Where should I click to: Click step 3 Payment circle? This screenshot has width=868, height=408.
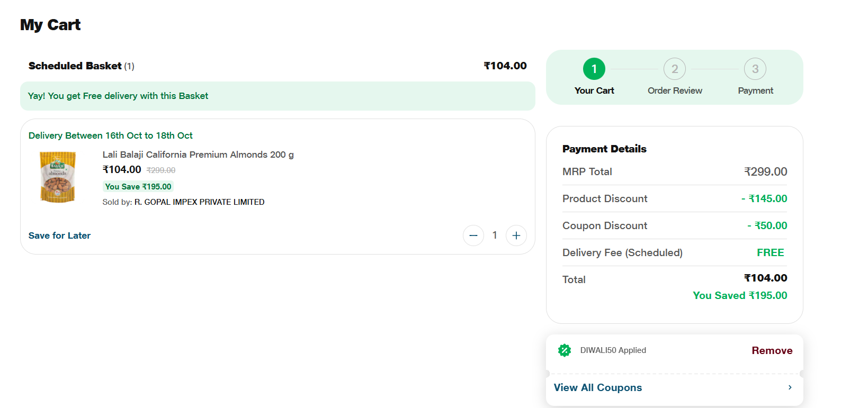pos(755,69)
